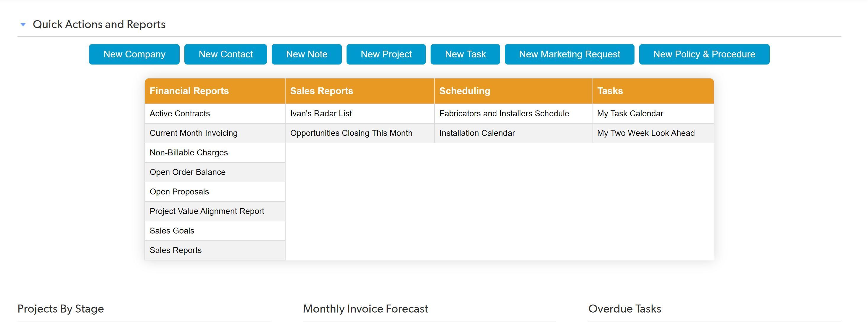This screenshot has height=322, width=868.
Task: Collapse the Quick Actions and Reports section
Action: pyautogui.click(x=23, y=25)
